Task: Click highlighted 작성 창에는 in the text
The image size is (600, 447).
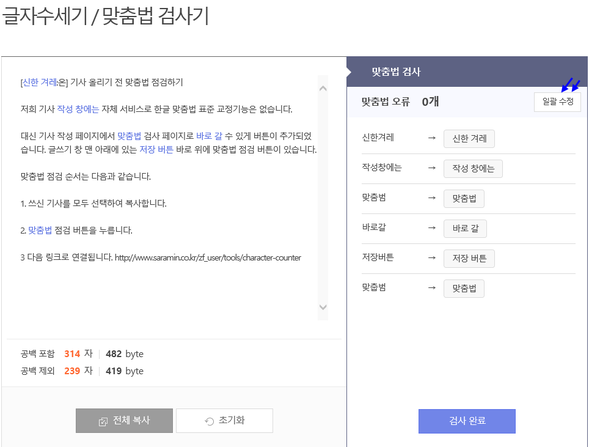Action: point(76,109)
